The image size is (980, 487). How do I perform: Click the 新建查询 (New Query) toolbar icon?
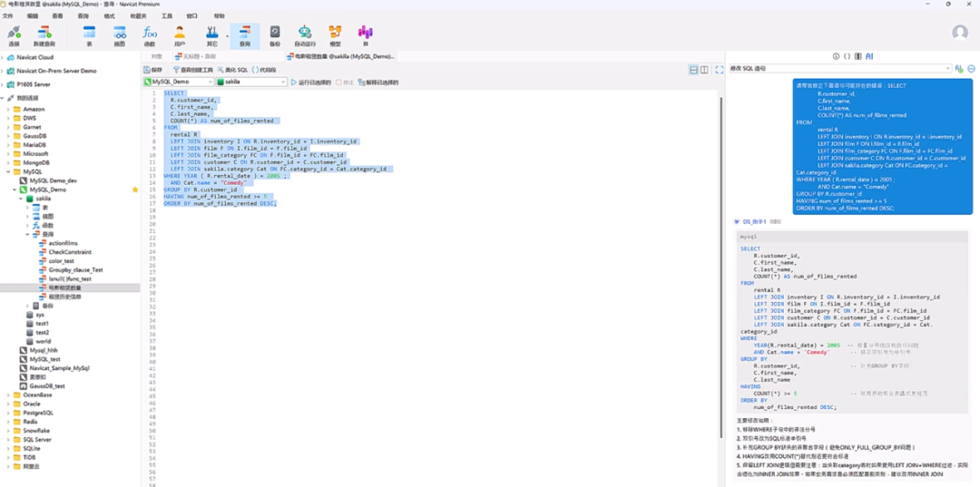44,36
